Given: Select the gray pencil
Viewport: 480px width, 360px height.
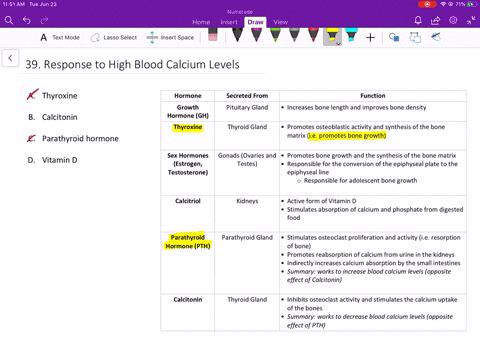Looking at the screenshot, I should (294, 35).
